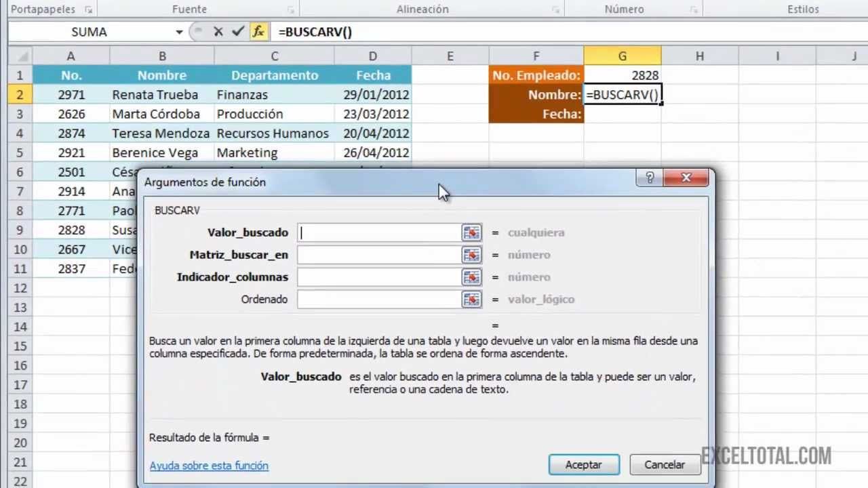The image size is (868, 488).
Task: Click the Finanzas department cell
Action: [275, 95]
